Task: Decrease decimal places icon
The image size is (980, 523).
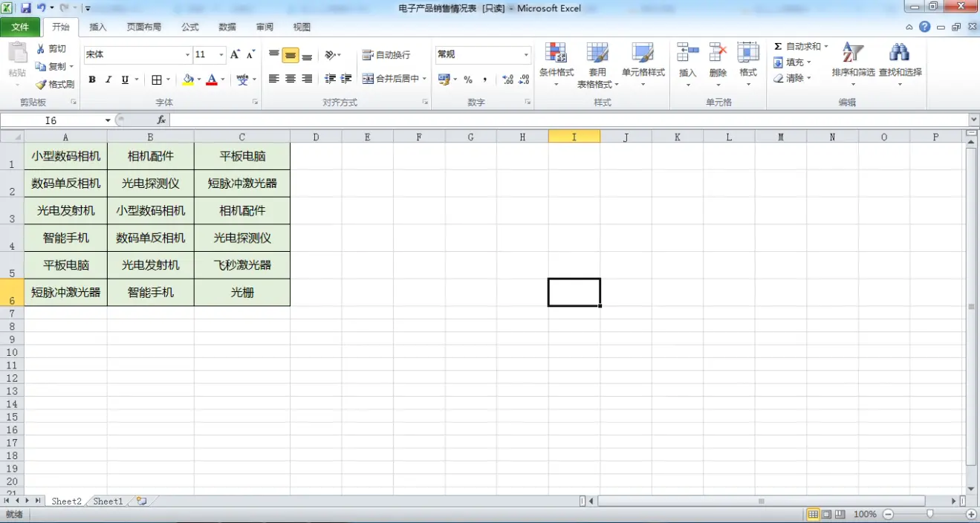Action: point(525,79)
